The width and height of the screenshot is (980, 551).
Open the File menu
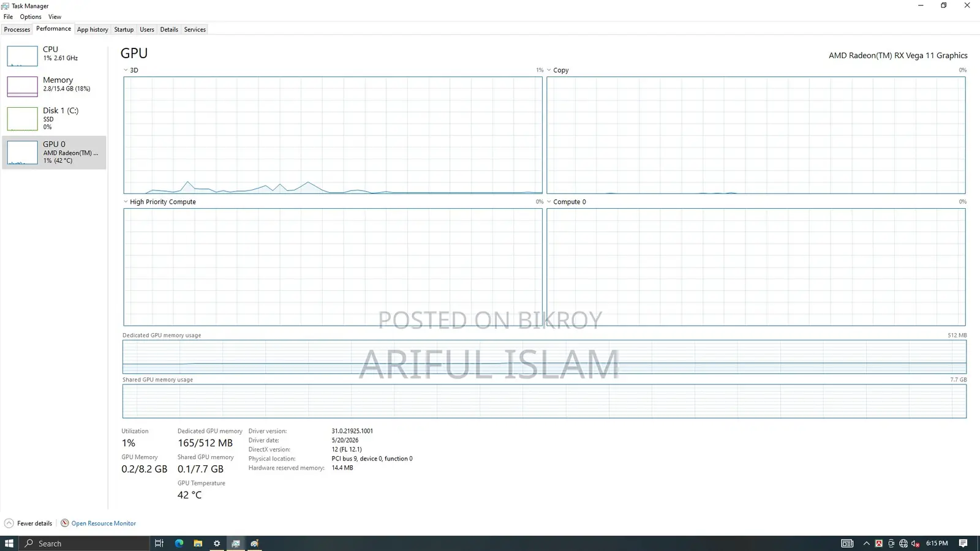[8, 17]
